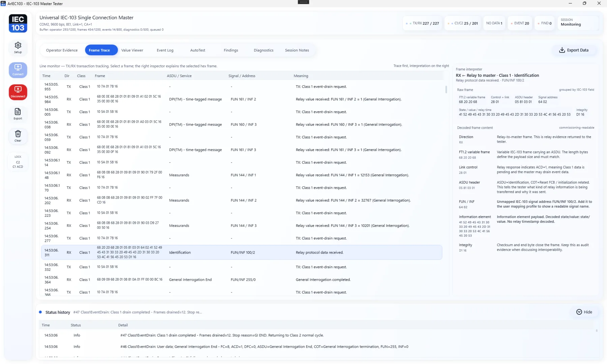Screen dimensions: 607x364
Task: Switch to Operator Evidence tab
Action: pyautogui.click(x=62, y=50)
